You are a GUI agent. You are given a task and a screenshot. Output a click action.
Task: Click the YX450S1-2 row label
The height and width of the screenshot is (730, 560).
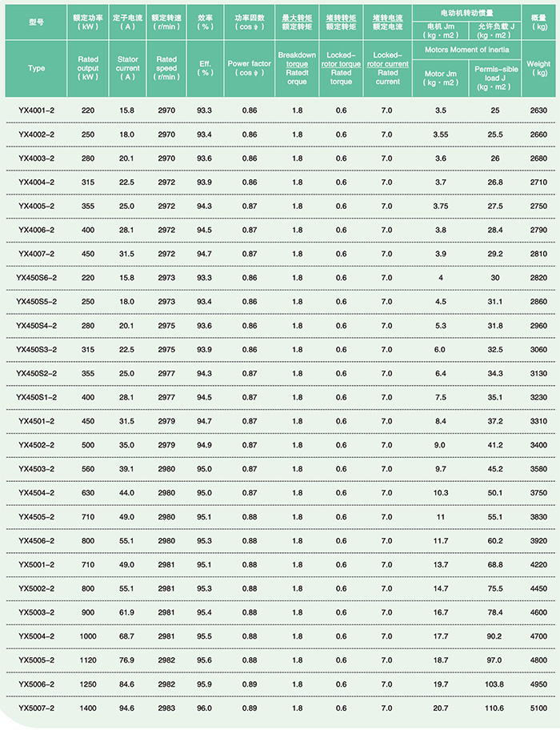click(x=36, y=397)
